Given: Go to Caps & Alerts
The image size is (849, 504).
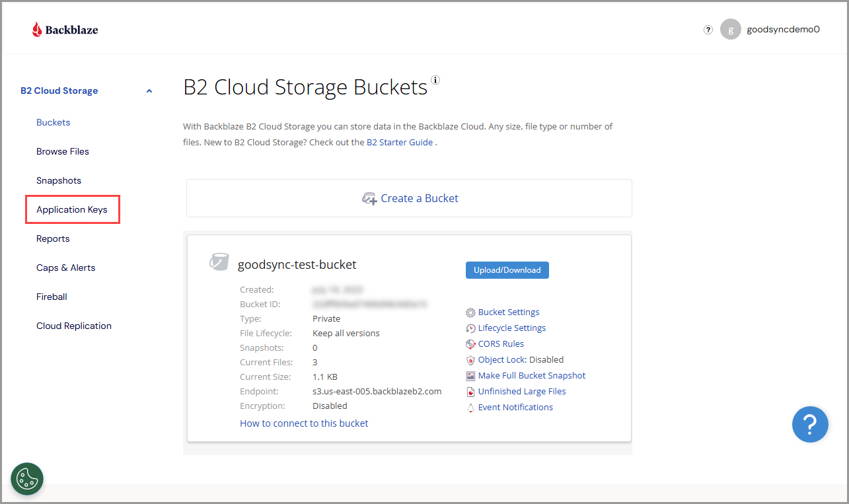Looking at the screenshot, I should [x=66, y=268].
